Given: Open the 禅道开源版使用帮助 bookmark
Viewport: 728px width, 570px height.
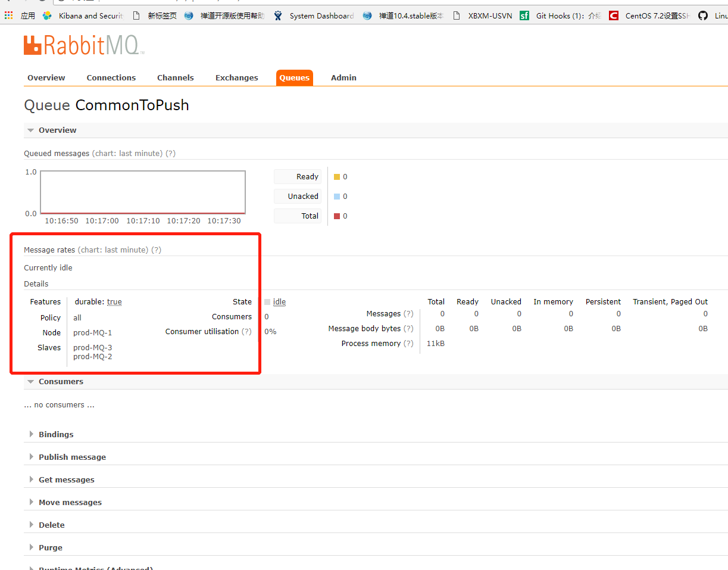Looking at the screenshot, I should click(x=224, y=15).
